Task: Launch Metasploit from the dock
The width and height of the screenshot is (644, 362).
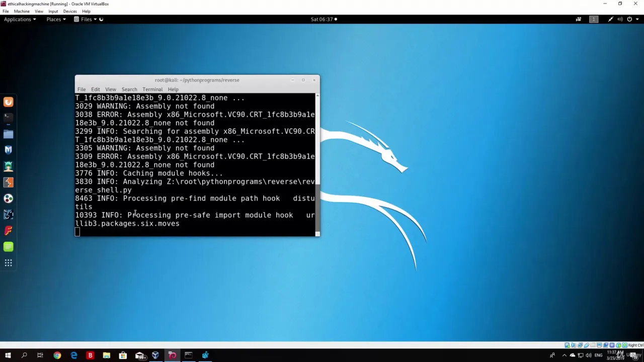Action: (8, 150)
